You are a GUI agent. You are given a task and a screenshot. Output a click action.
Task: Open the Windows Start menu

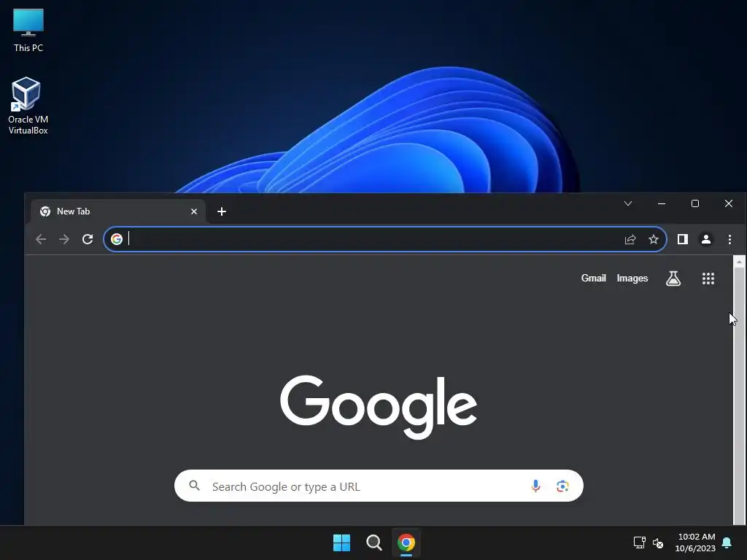coord(341,542)
